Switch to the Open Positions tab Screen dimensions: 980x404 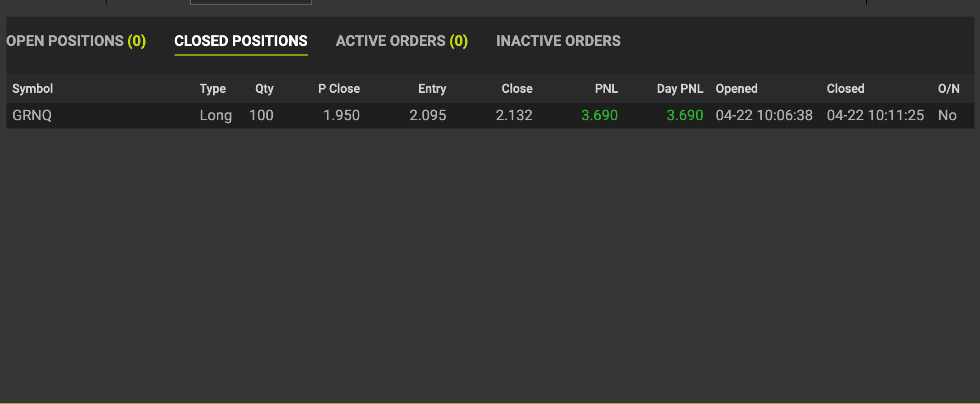76,41
